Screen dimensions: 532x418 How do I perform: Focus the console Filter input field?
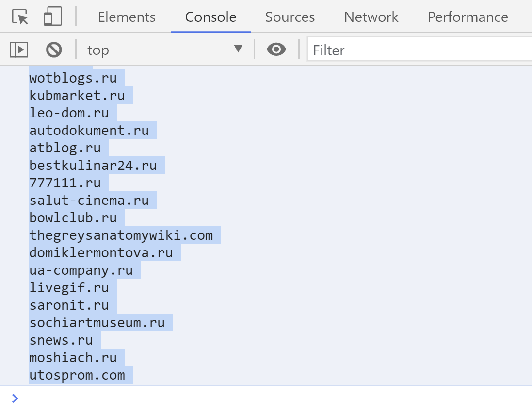click(419, 50)
